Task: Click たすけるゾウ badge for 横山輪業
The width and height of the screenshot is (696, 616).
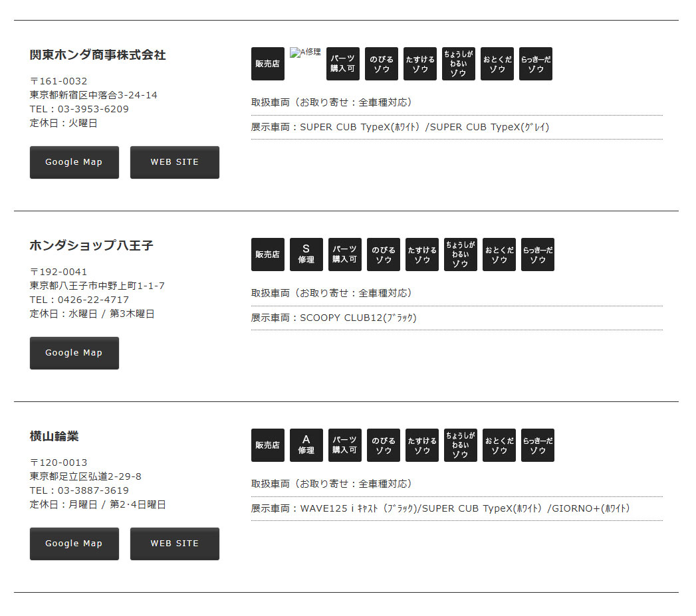Action: 422,445
